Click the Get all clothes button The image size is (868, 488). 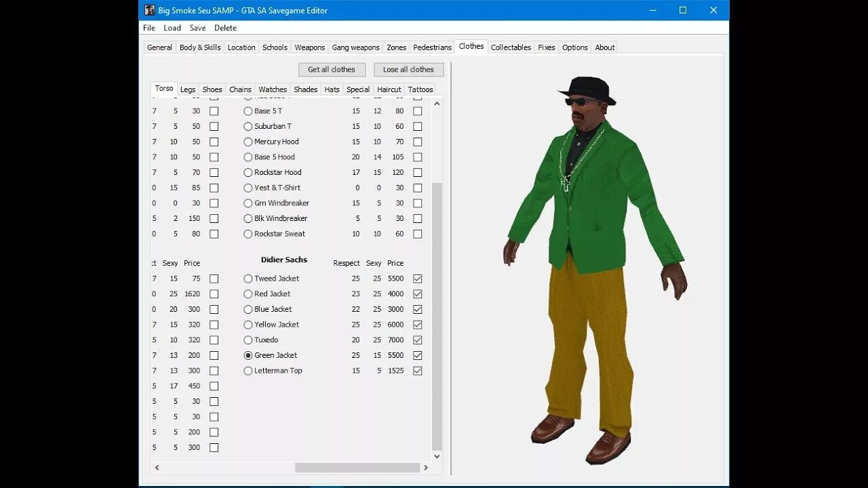(x=332, y=69)
